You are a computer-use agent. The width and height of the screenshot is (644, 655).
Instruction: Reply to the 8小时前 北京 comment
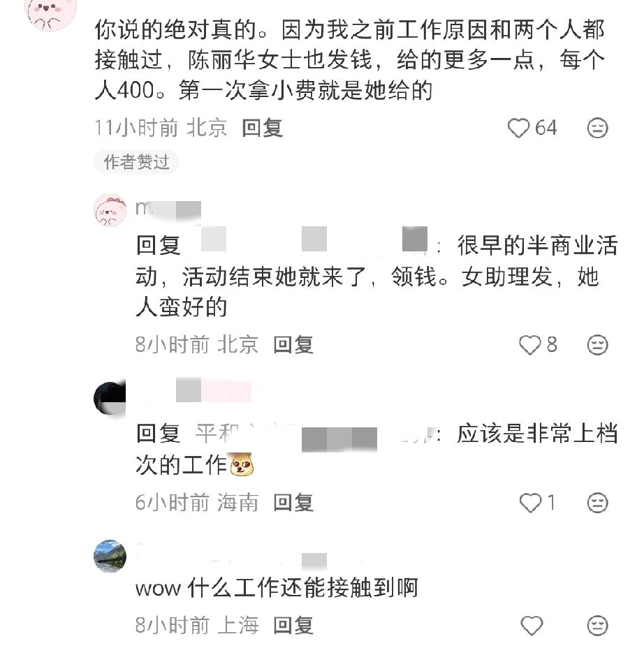[x=293, y=345]
